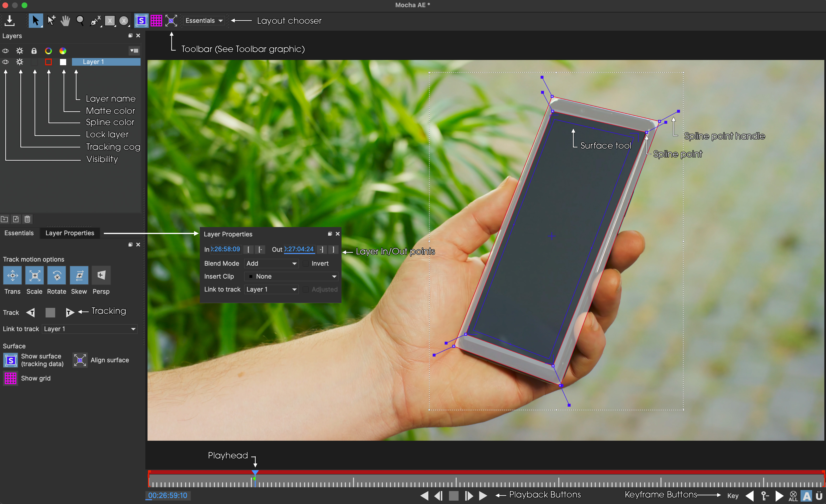Viewport: 826px width, 504px height.
Task: Open the Layers panel options menu
Action: click(x=134, y=51)
